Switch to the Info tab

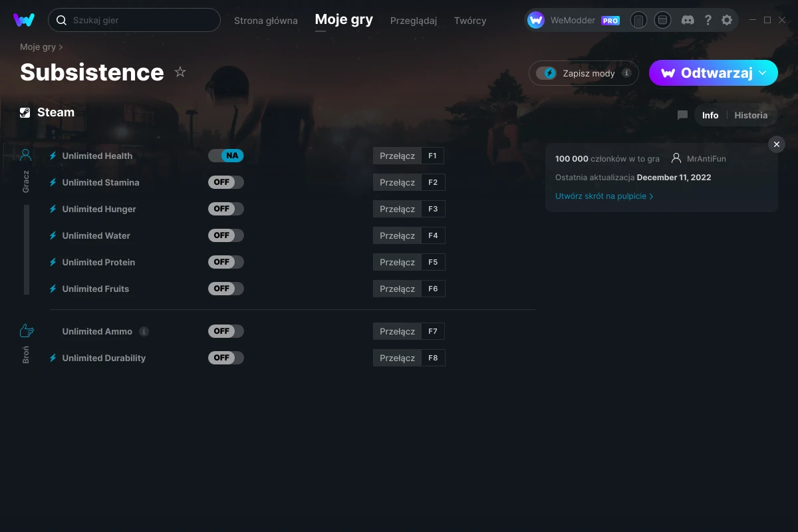click(x=710, y=115)
